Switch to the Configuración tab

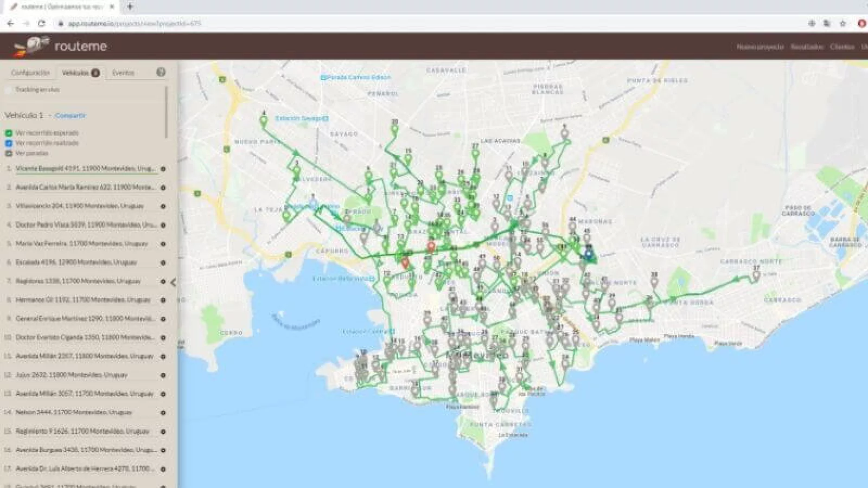[30, 73]
